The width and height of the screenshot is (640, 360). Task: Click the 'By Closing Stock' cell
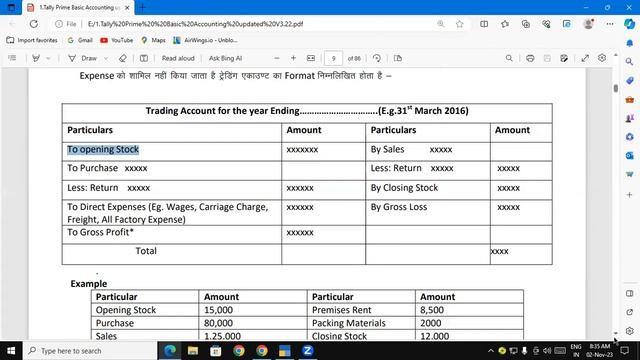click(x=428, y=190)
